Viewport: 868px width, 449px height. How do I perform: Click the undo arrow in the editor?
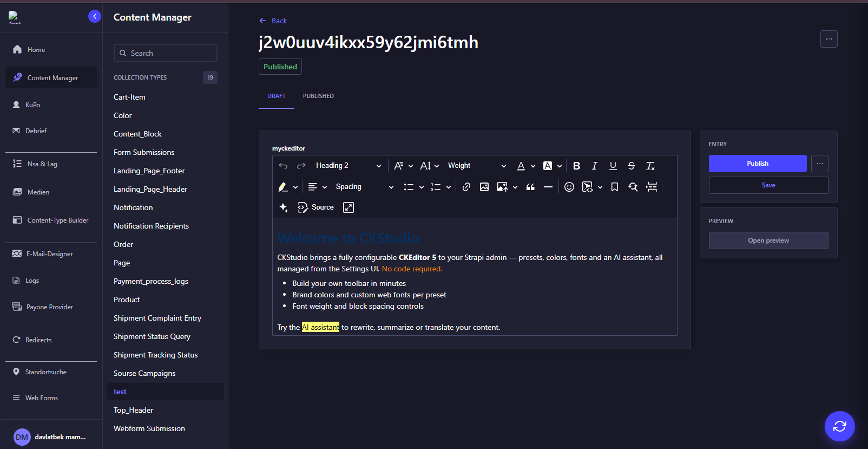(283, 166)
